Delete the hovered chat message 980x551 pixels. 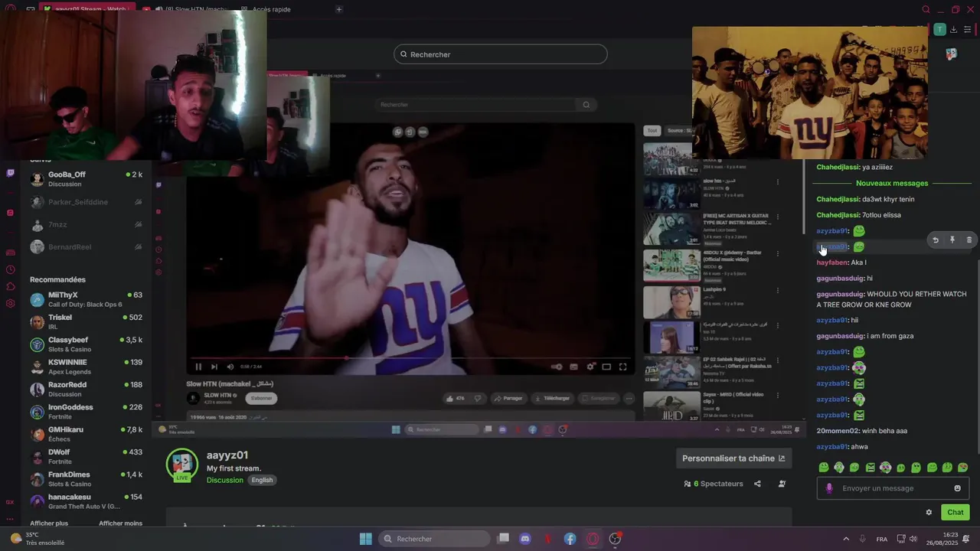(969, 240)
